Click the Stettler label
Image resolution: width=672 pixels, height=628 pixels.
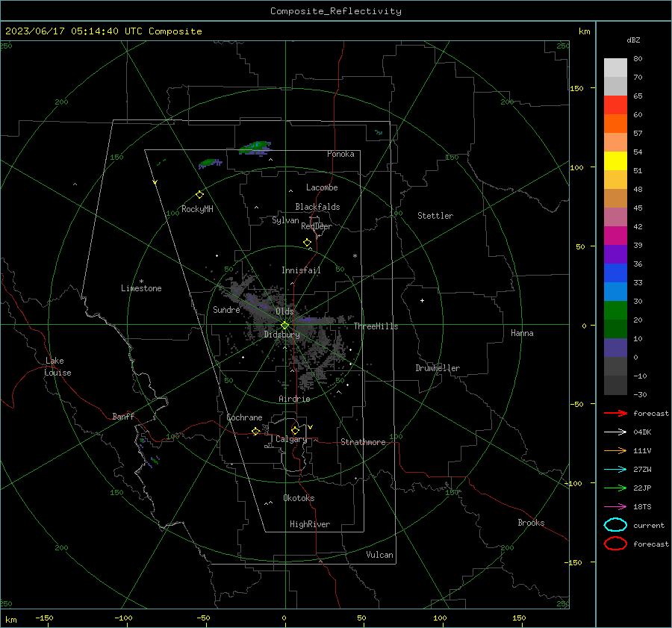click(435, 216)
